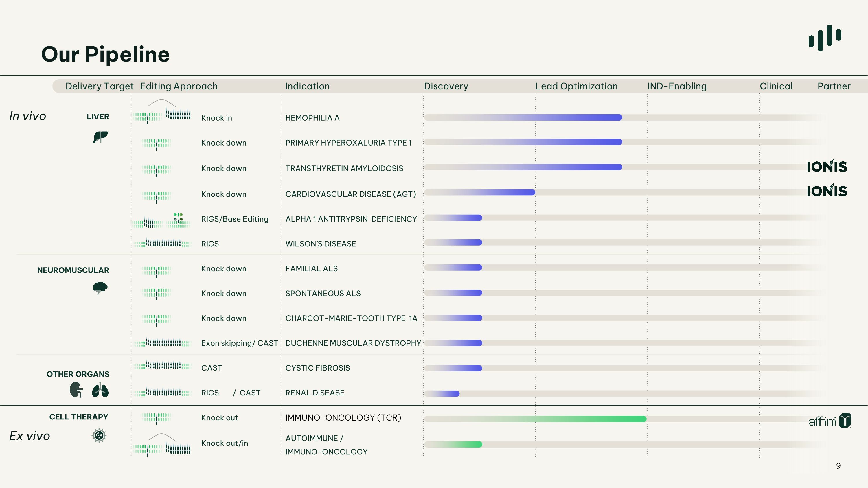Click the DNA graphic for Charcot-Marie-Tooth row

point(156,320)
